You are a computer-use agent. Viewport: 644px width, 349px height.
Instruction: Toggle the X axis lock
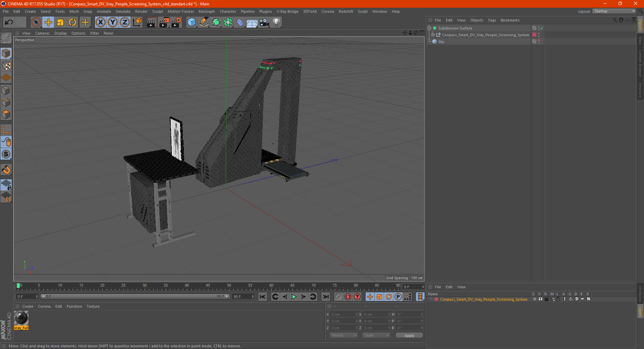click(100, 22)
